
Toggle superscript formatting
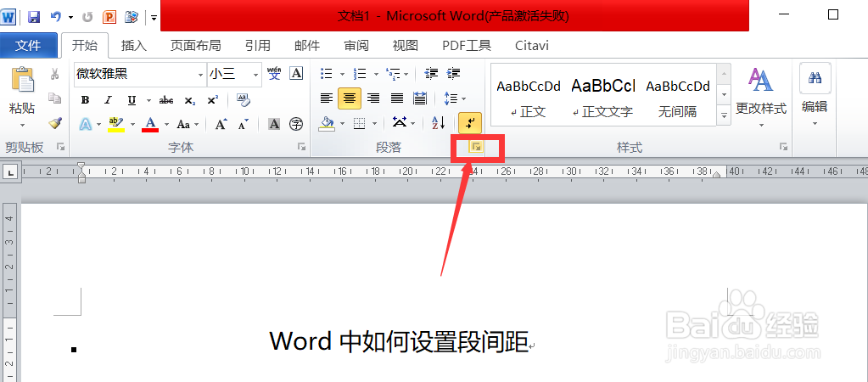click(213, 100)
